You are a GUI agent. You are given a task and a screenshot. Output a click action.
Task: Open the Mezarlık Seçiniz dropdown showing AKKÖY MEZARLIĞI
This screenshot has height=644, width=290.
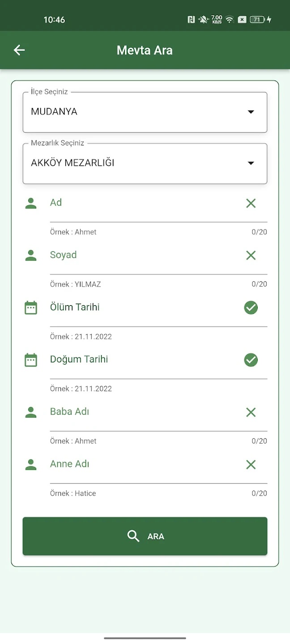click(x=134, y=163)
